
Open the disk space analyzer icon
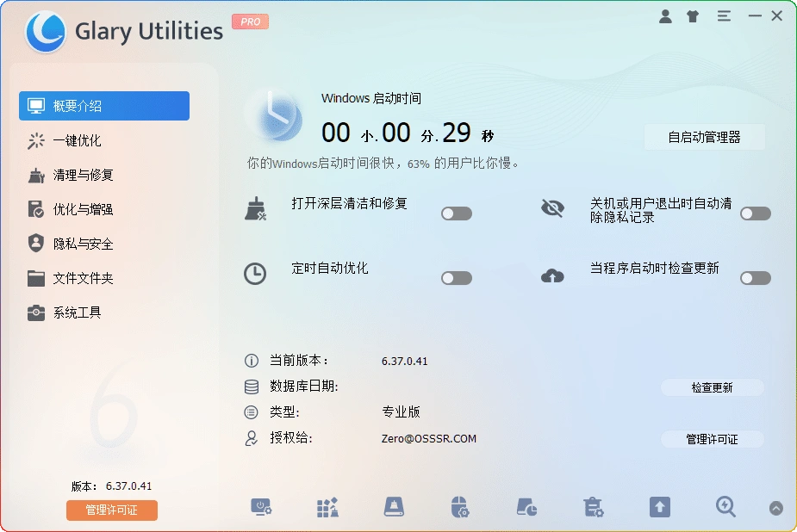click(526, 508)
